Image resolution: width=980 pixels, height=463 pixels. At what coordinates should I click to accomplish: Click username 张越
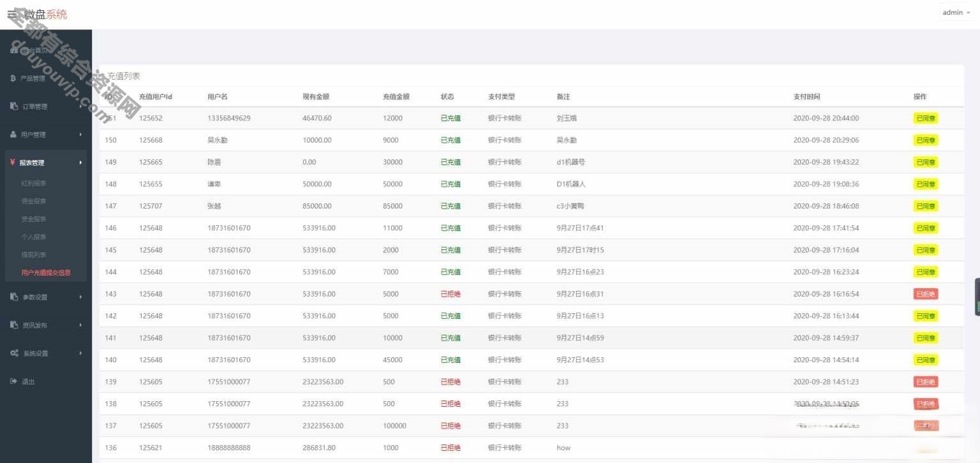pyautogui.click(x=214, y=206)
